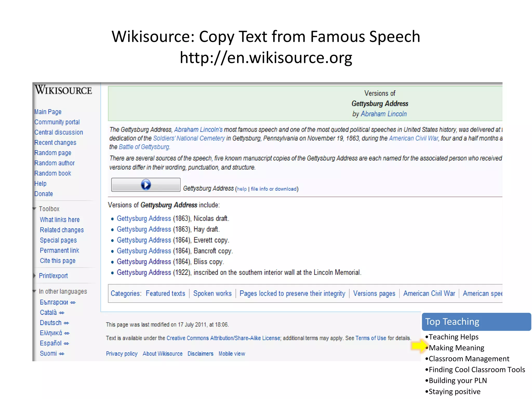Get the Permanent link
The image size is (532, 399).
[59, 250]
